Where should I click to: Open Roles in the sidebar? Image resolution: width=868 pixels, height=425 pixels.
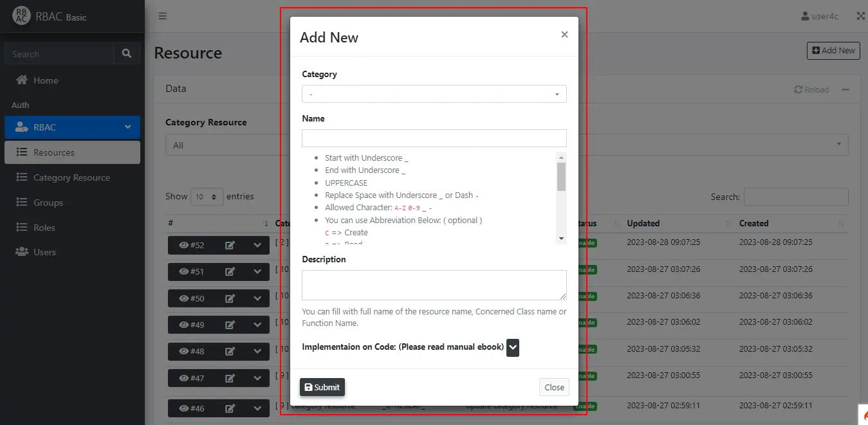click(x=72, y=228)
